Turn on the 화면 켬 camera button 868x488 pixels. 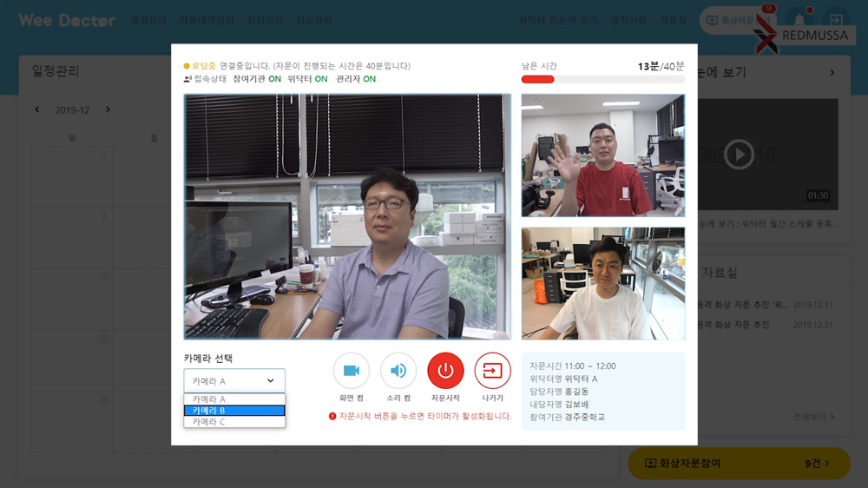(352, 371)
